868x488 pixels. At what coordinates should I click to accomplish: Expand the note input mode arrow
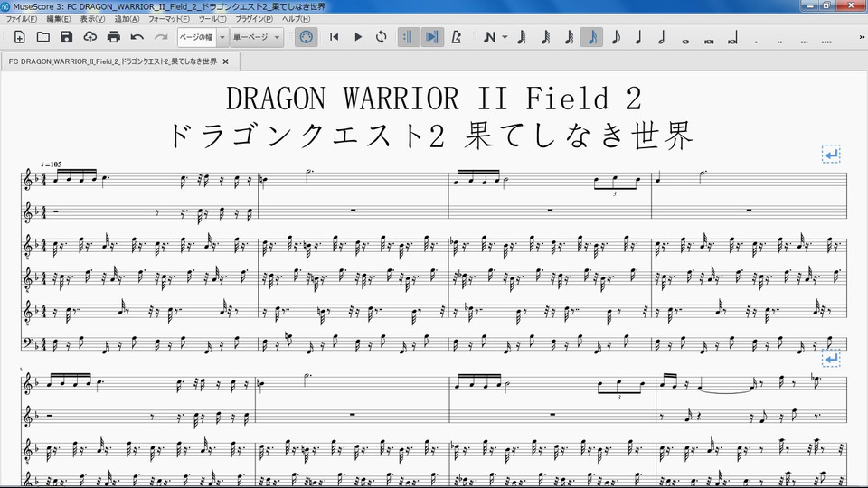505,37
